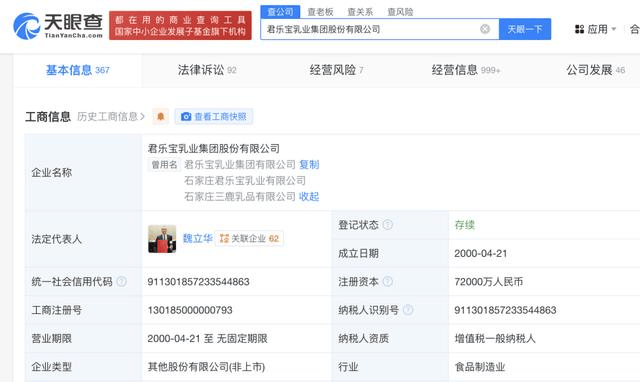Click the legal representative photo thumbnail
The height and width of the screenshot is (382, 640).
point(162,239)
